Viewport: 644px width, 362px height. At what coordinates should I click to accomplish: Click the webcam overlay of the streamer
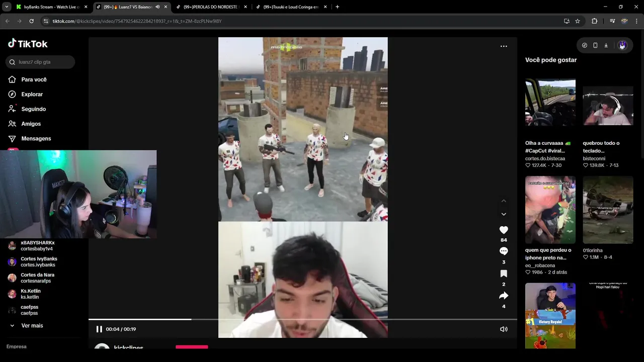point(78,194)
